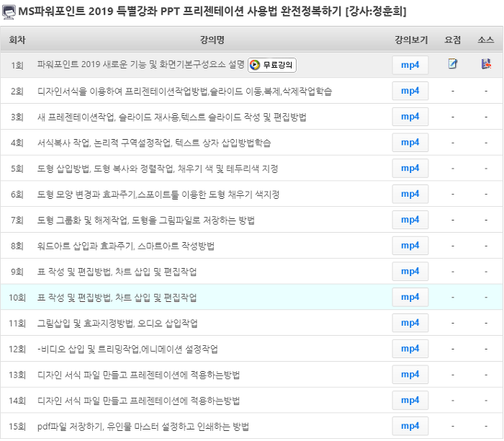Click the 회차 column header
504x441 pixels.
(x=17, y=40)
